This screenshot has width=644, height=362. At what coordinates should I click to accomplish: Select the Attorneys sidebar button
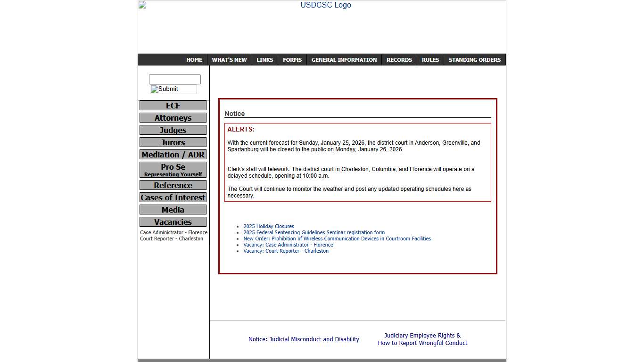173,117
